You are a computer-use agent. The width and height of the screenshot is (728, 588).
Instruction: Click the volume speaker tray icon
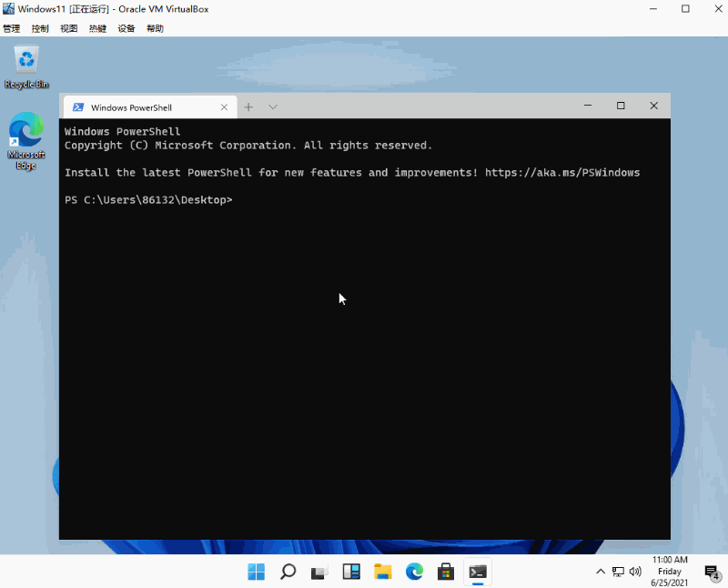(634, 572)
